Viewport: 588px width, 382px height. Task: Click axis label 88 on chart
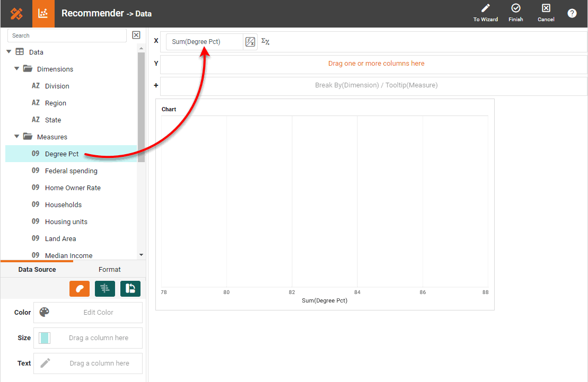click(485, 292)
